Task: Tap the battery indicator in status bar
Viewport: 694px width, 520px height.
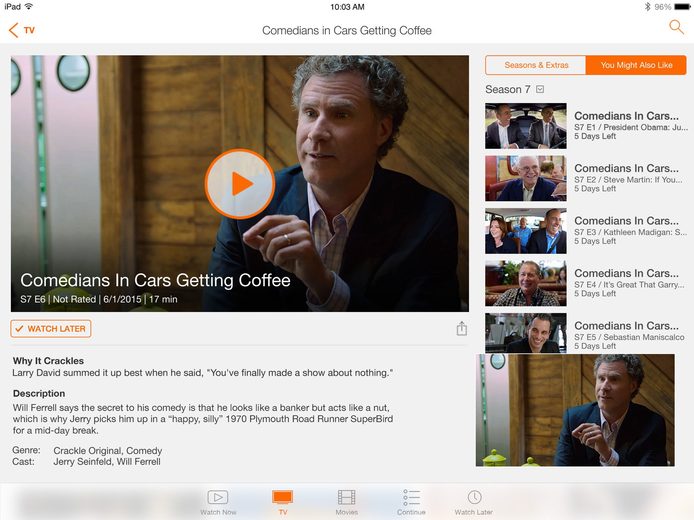Action: (682, 7)
